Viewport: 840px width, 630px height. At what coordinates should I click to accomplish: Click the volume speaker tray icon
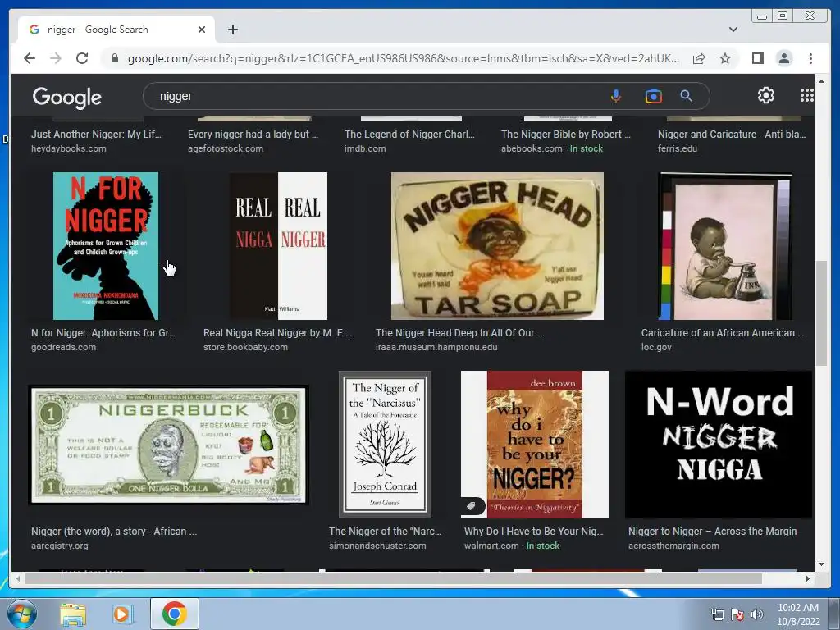[756, 614]
